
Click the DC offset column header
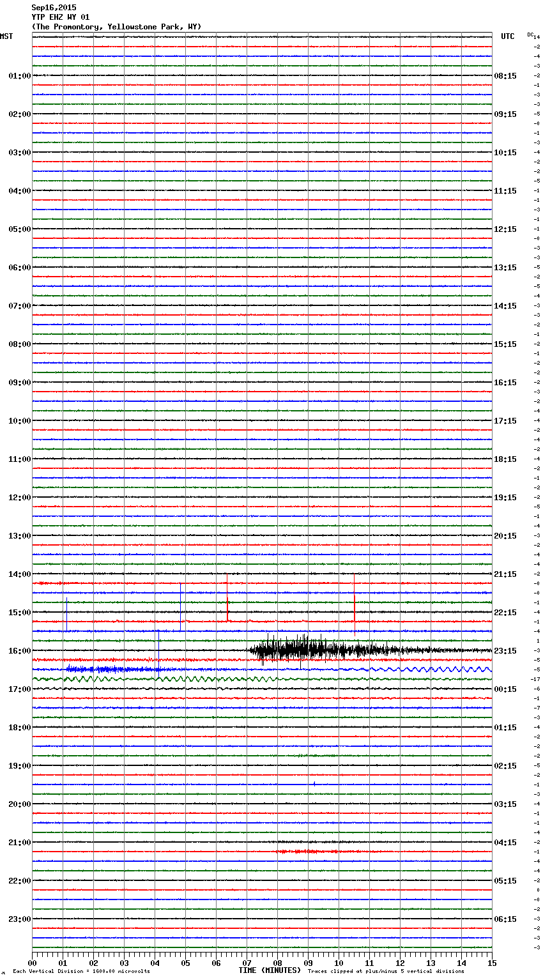pyautogui.click(x=530, y=34)
